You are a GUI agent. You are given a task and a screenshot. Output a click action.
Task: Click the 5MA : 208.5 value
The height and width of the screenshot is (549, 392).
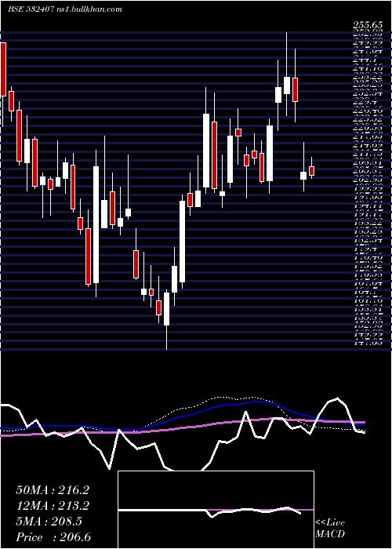pyautogui.click(x=49, y=522)
